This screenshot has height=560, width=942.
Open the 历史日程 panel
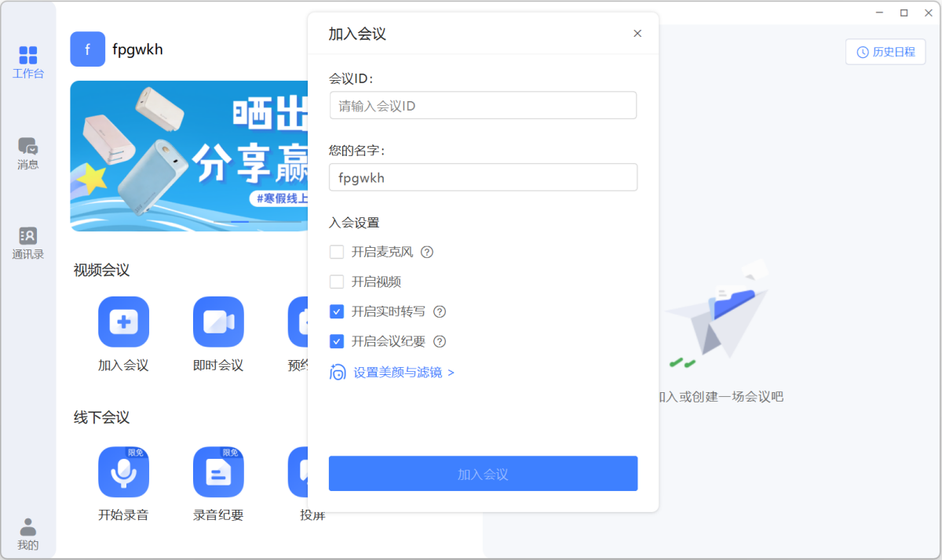(x=885, y=51)
